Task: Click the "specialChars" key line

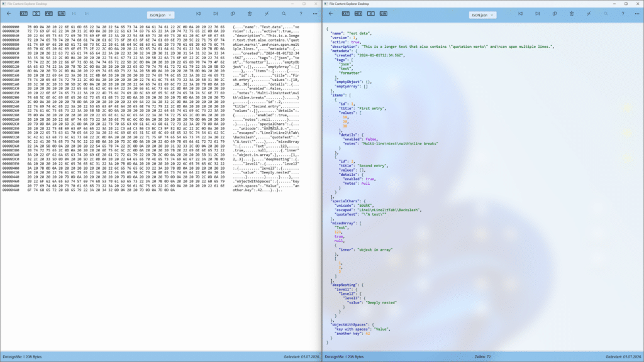Action: coord(348,201)
